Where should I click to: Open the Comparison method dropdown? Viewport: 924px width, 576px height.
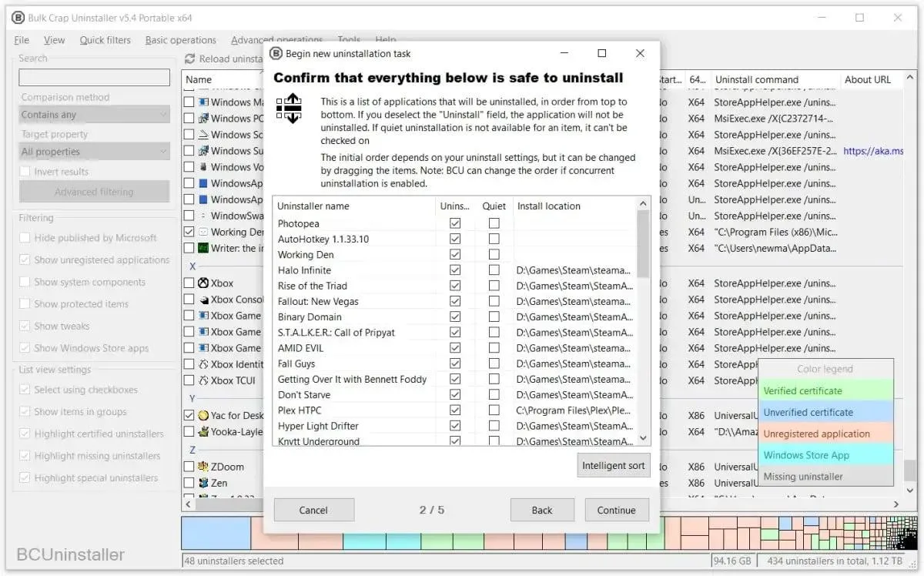94,115
